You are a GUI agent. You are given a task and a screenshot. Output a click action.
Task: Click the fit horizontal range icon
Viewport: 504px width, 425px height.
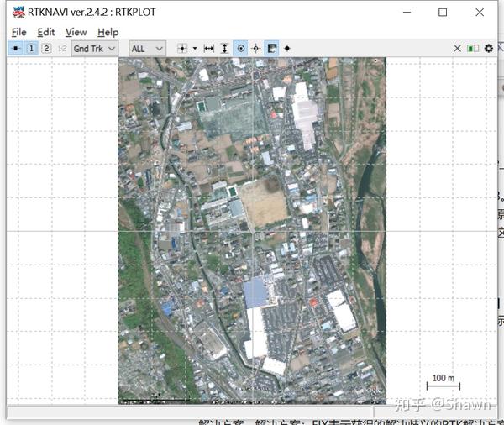click(x=209, y=49)
